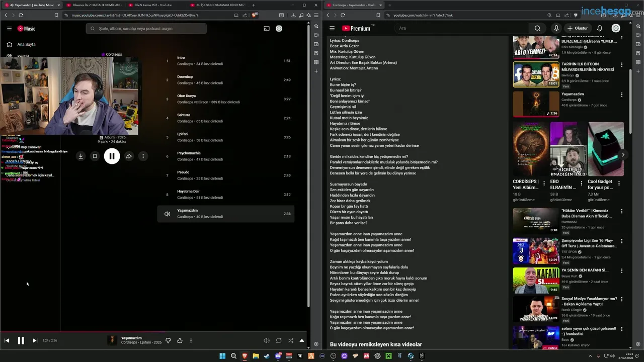Screen dimensions: 644x362
Task: Open File Explorer from the taskbar
Action: [x=256, y=356]
